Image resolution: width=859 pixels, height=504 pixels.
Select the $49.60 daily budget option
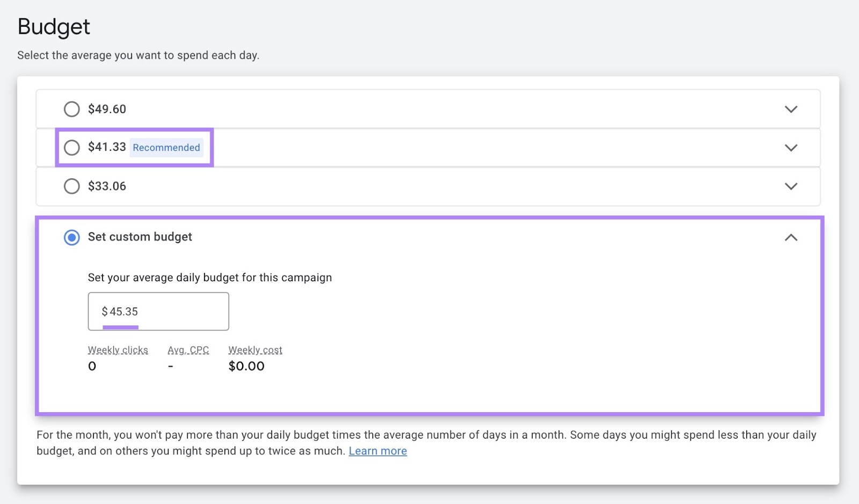71,108
